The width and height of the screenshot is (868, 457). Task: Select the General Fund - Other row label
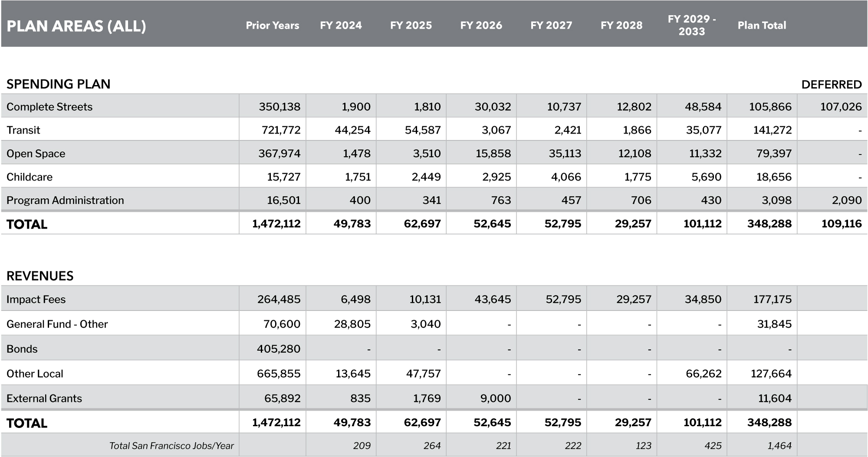(57, 324)
